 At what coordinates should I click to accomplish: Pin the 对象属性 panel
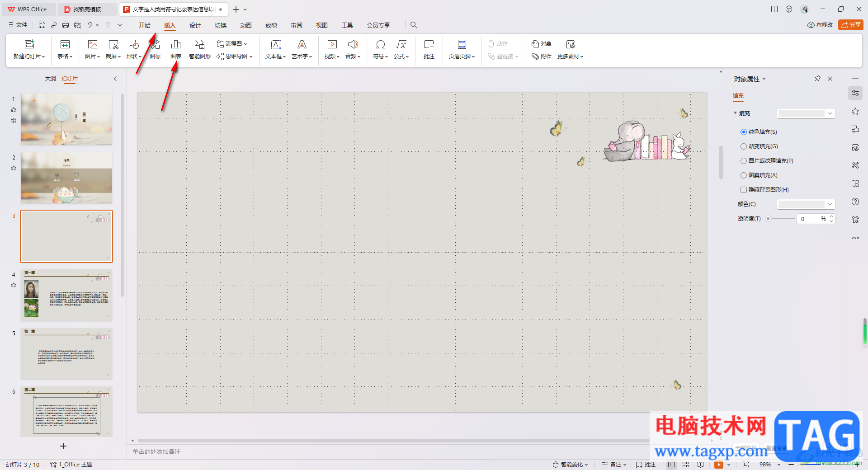(817, 79)
